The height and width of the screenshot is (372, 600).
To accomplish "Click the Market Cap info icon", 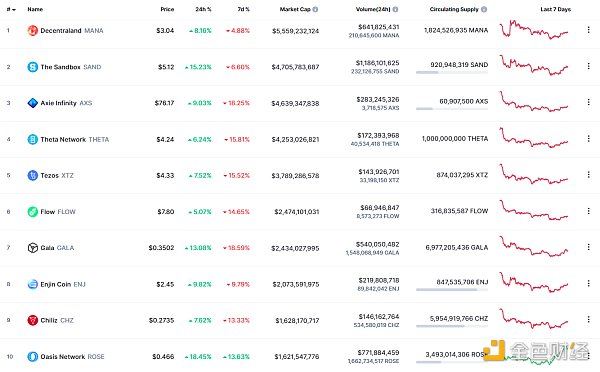I will pyautogui.click(x=315, y=9).
